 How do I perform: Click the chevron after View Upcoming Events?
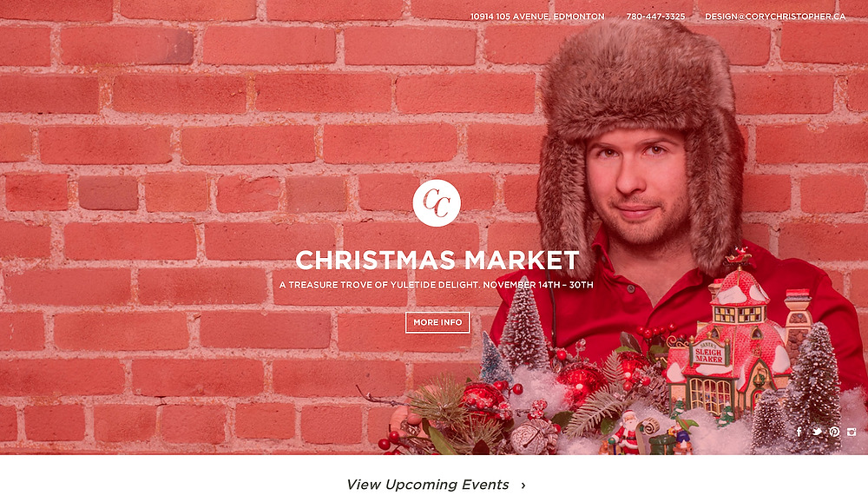[x=523, y=485]
